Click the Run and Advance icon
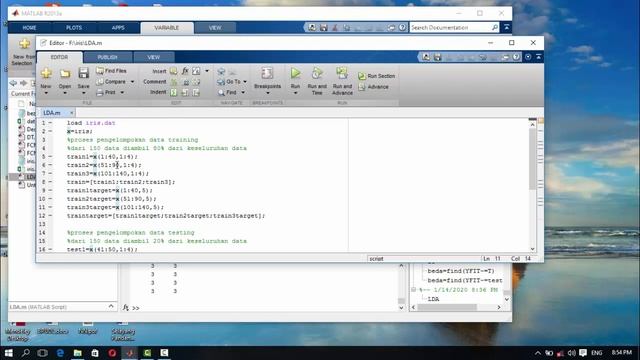The height and width of the screenshot is (360, 640). (x=342, y=73)
